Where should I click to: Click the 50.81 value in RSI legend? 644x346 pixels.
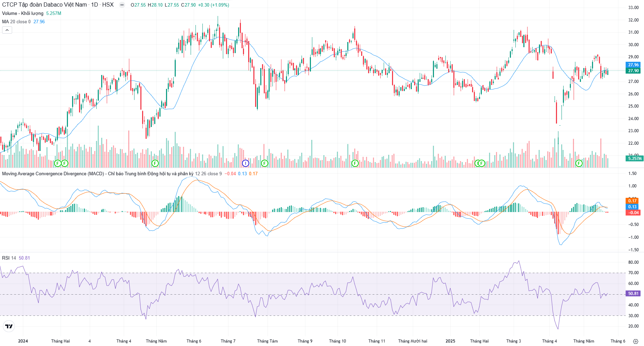pos(24,258)
